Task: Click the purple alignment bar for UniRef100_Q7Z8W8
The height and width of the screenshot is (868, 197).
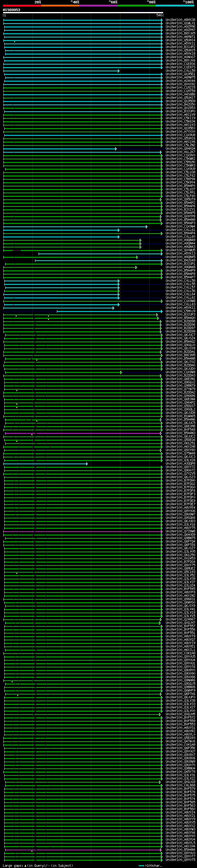Action: (83, 531)
